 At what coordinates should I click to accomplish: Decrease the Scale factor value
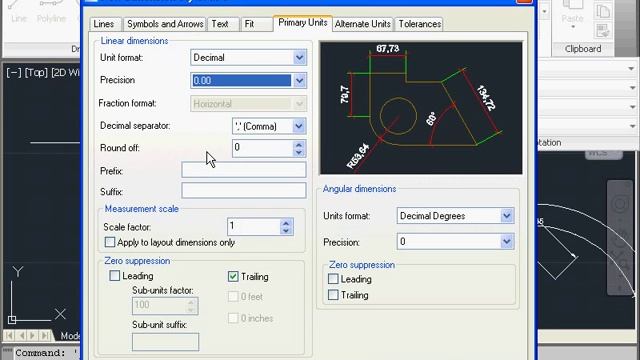(286, 231)
